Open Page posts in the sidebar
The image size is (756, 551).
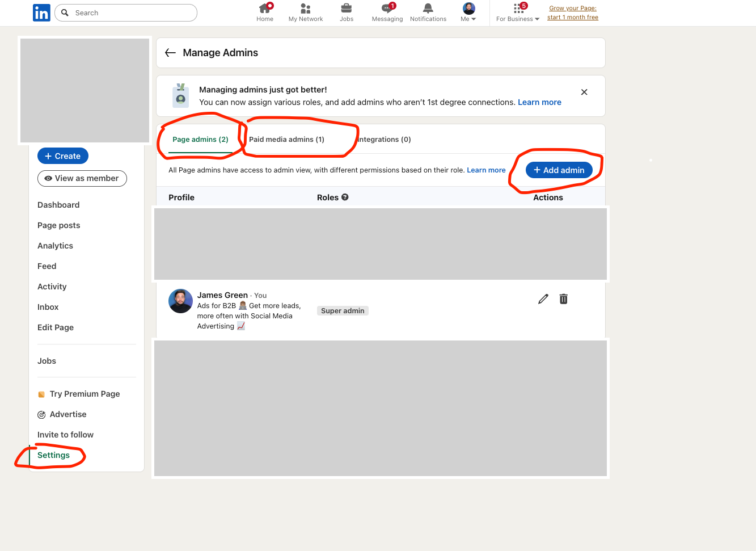[59, 225]
